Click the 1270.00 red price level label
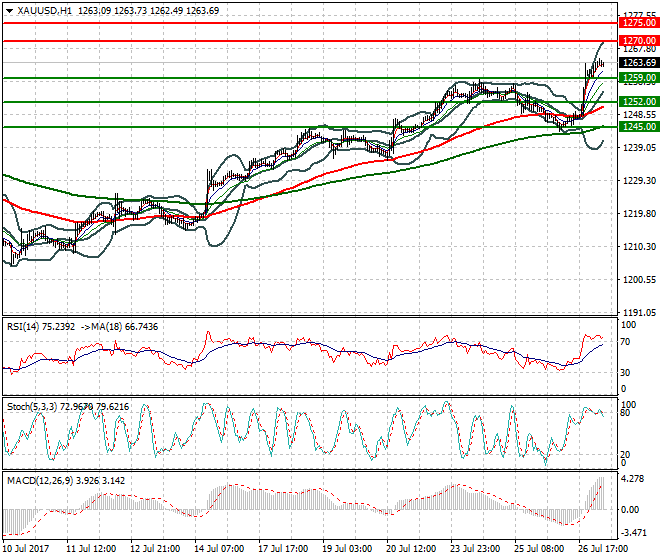The height and width of the screenshot is (560, 660). (x=639, y=41)
